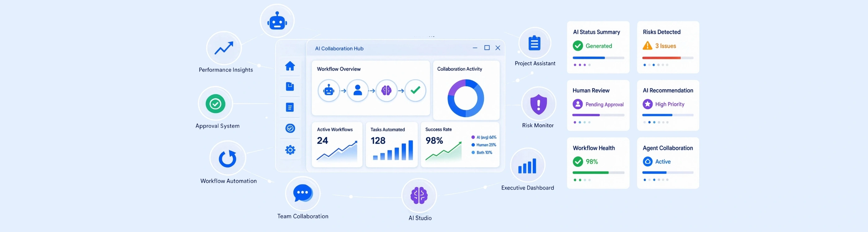Close the AI Collaboration Hub window

pyautogui.click(x=498, y=48)
